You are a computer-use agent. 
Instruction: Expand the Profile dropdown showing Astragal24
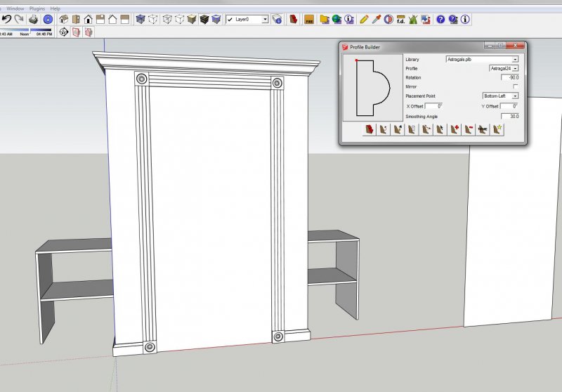coord(515,69)
